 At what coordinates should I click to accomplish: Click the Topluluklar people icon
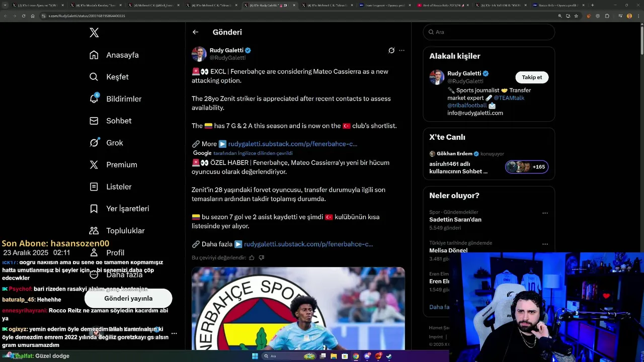[94, 231]
